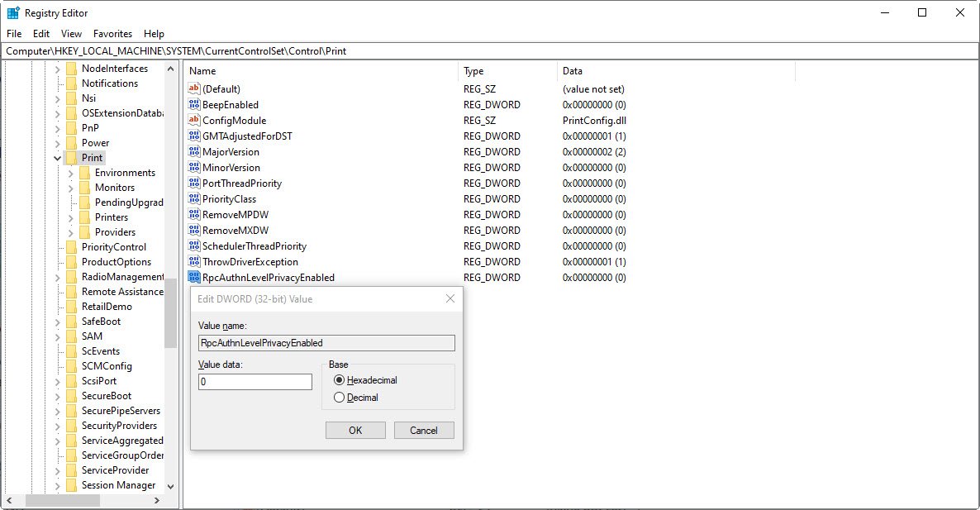Screen dimensions: 980x510
Task: Click the MinorVersion DWORD icon
Action: tap(193, 167)
